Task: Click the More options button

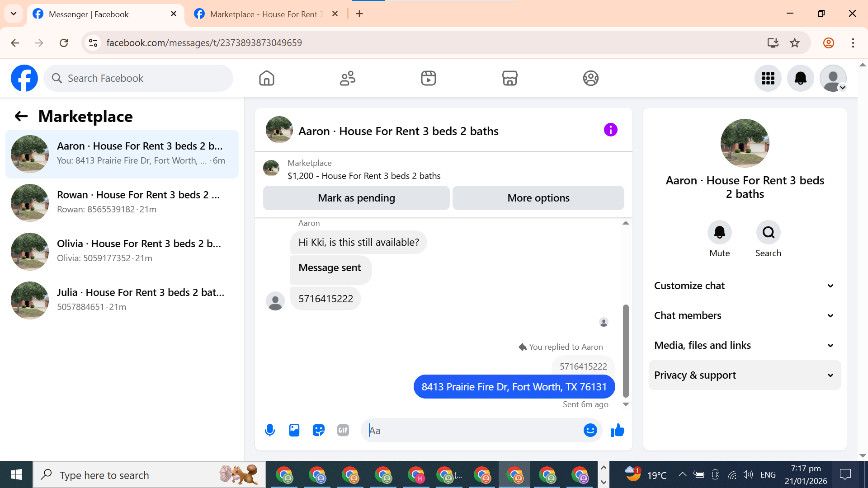Action: coord(538,198)
